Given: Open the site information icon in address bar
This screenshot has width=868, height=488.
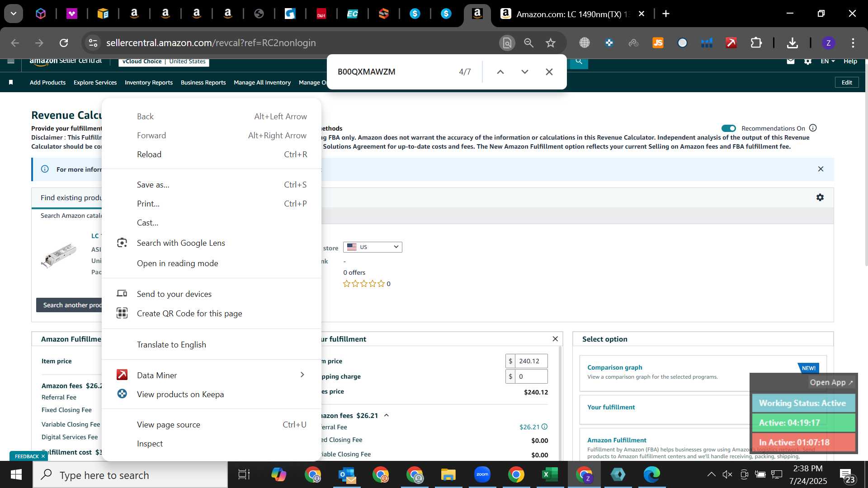Looking at the screenshot, I should (93, 43).
